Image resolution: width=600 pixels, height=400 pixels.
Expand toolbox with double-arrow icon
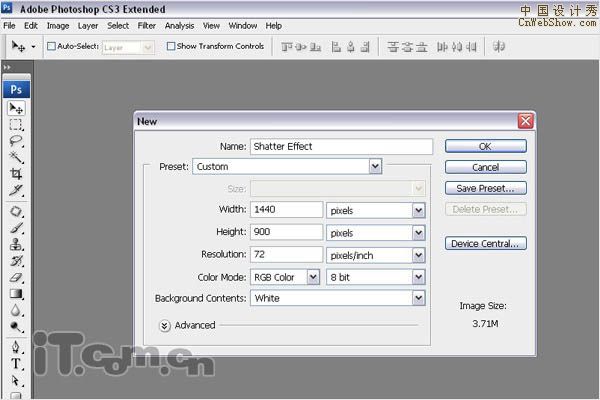(x=7, y=67)
